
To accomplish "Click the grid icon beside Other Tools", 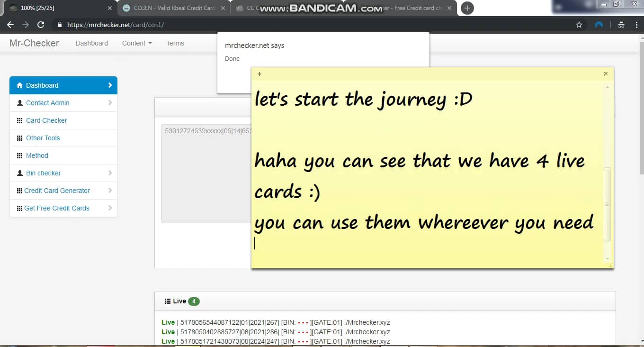I will click(20, 138).
